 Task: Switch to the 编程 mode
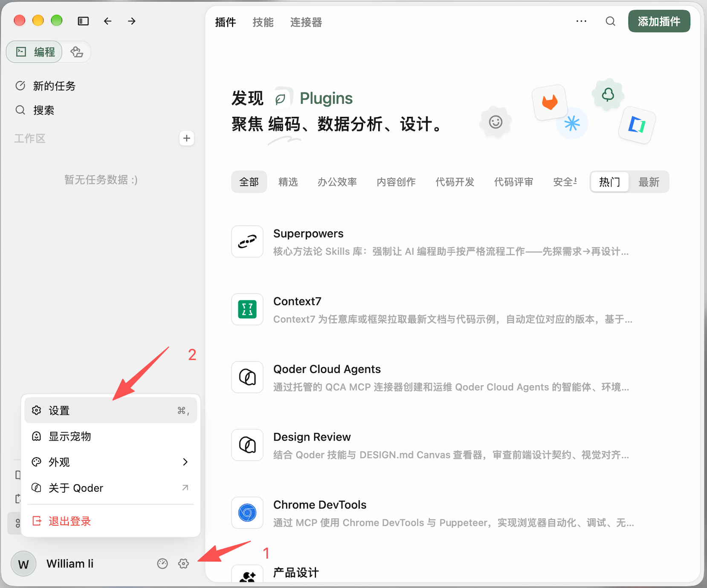[x=35, y=52]
